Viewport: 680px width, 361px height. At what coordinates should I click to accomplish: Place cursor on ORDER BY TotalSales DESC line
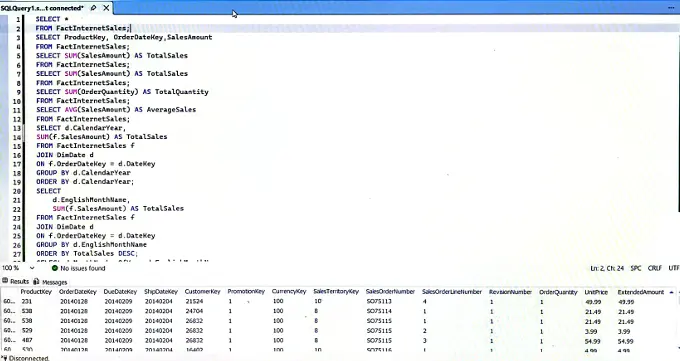tap(87, 253)
